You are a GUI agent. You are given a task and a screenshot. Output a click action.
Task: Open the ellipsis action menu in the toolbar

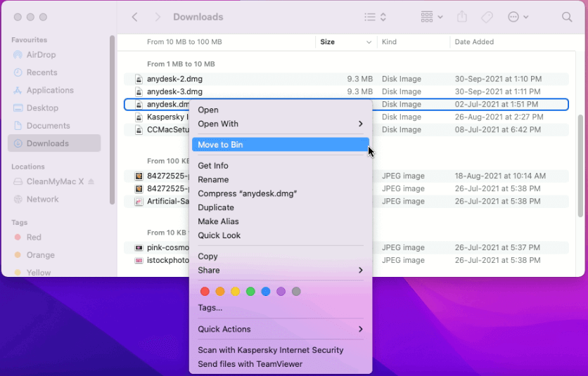click(518, 17)
